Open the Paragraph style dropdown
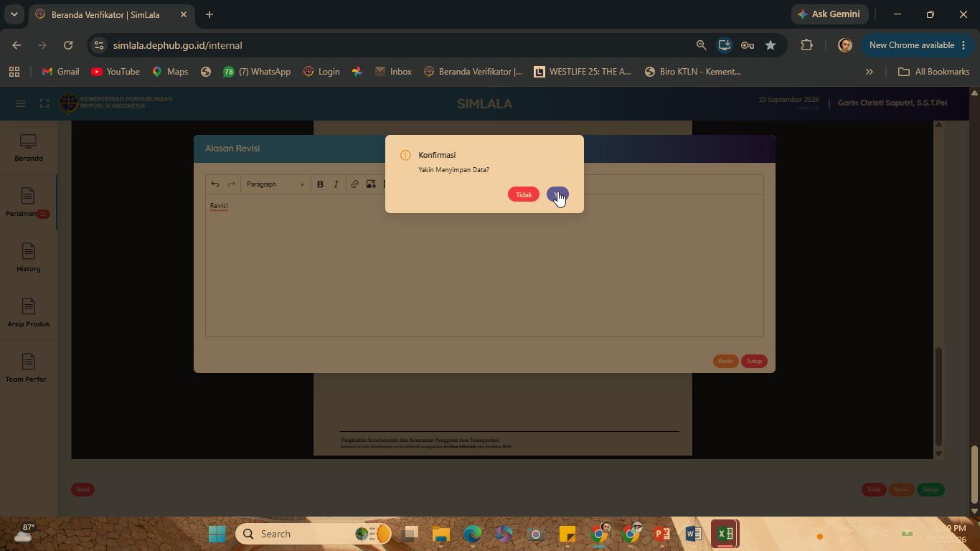This screenshot has height=551, width=980. tap(275, 184)
